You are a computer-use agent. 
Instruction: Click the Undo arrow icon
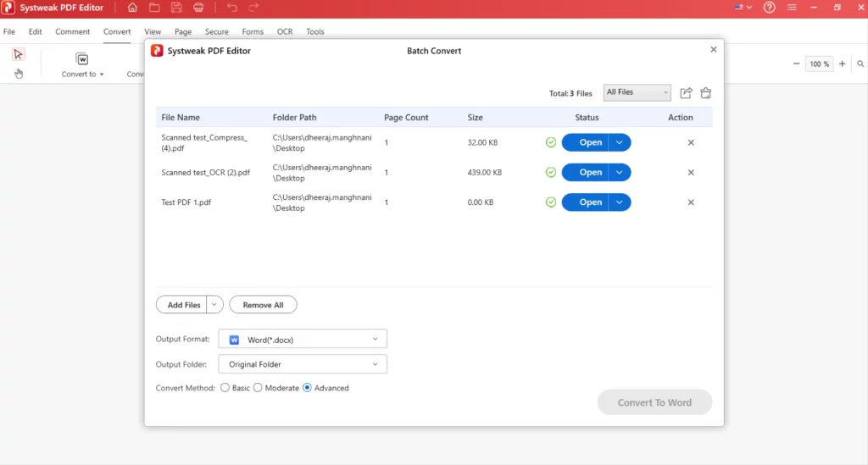[232, 8]
